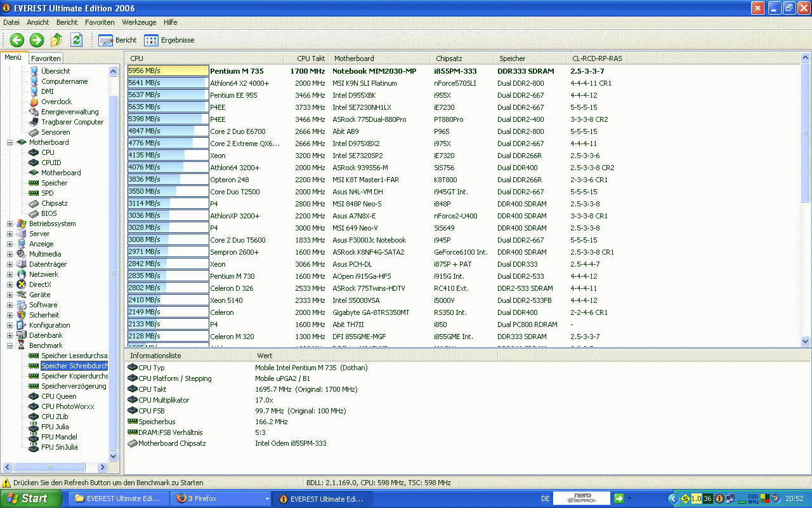Image resolution: width=812 pixels, height=508 pixels.
Task: Expand the Sicherheit tree node
Action: (x=10, y=315)
